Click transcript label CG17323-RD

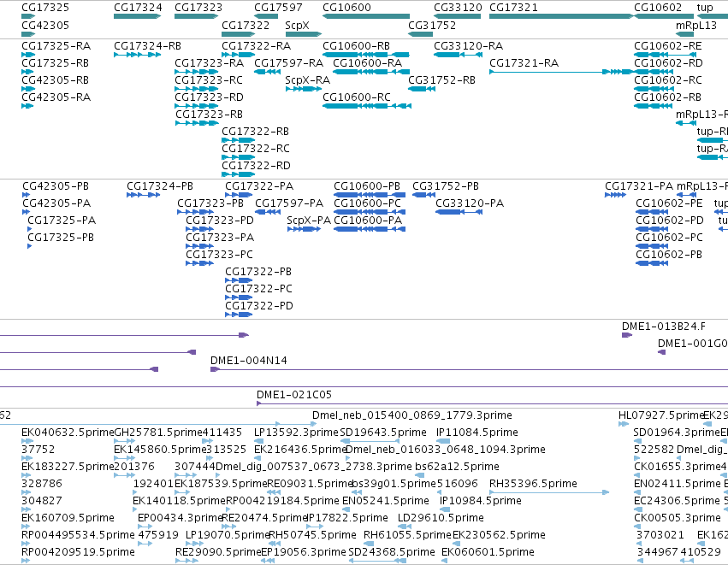(x=209, y=97)
